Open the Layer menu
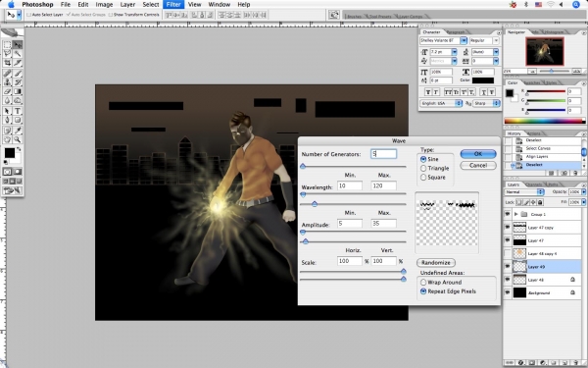The width and height of the screenshot is (588, 368). (127, 5)
